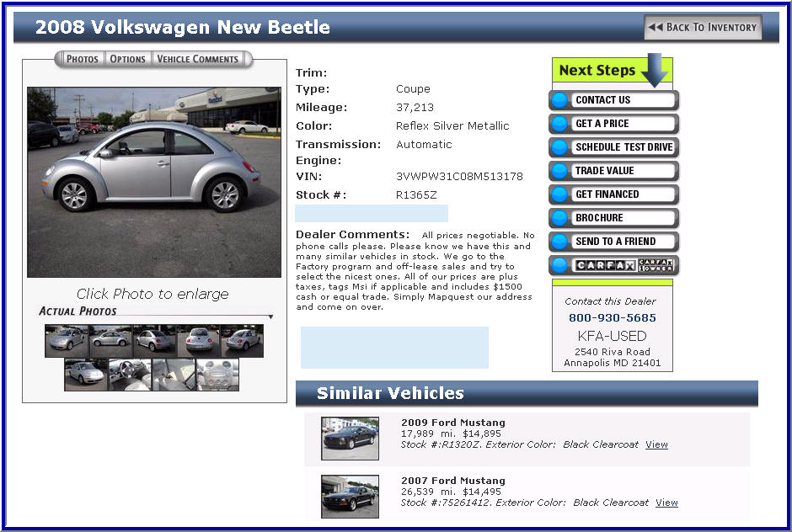Click Back To Inventory button

[703, 27]
